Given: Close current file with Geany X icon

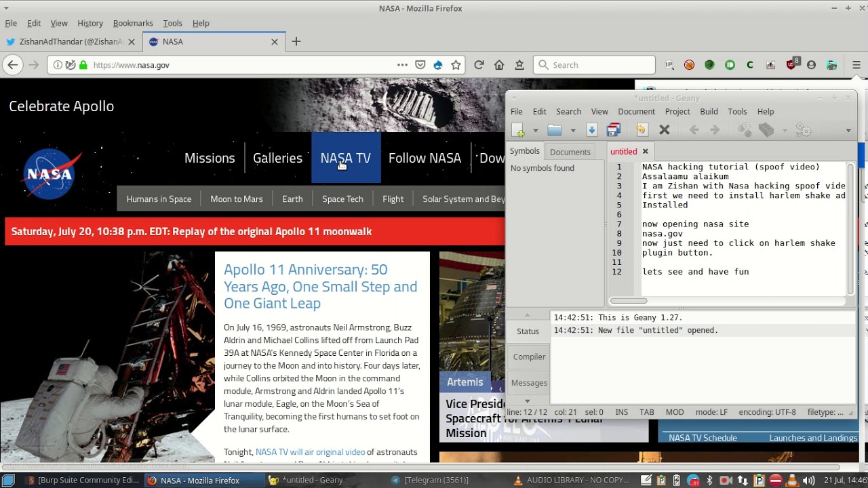Looking at the screenshot, I should 665,130.
